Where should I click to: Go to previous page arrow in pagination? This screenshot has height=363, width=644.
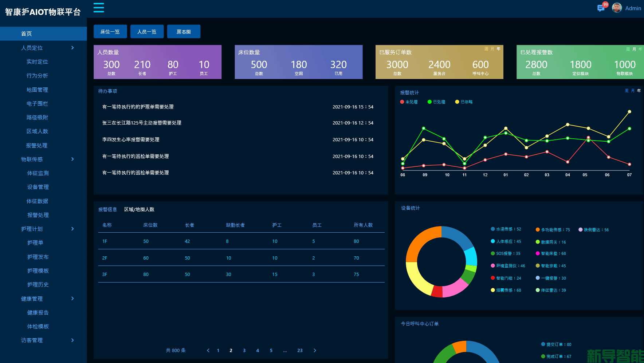click(208, 350)
